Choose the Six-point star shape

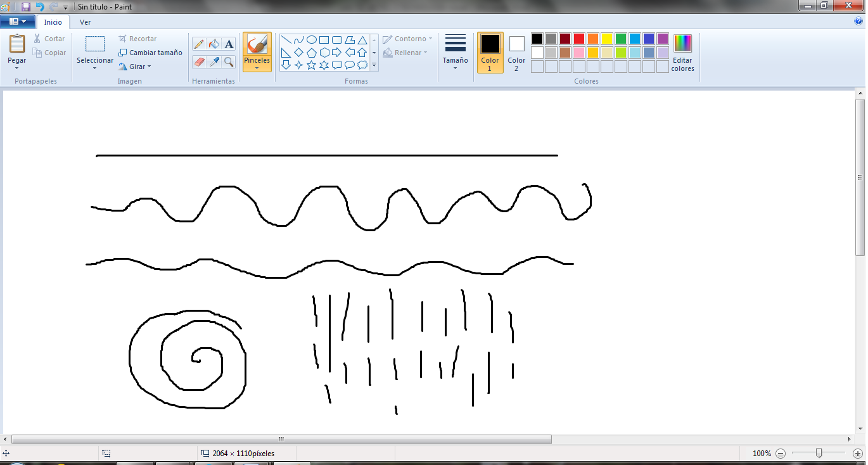pos(324,65)
